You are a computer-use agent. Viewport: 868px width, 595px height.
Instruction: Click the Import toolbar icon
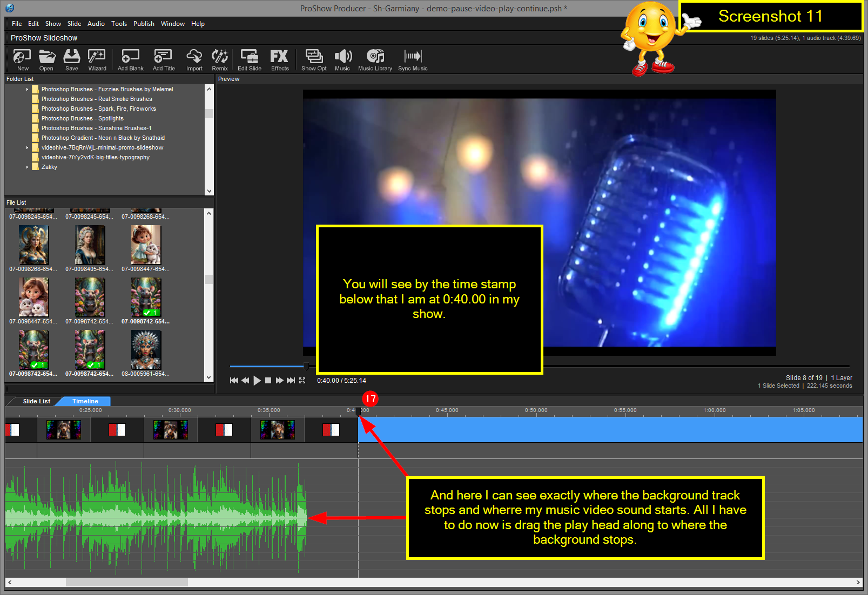point(194,60)
